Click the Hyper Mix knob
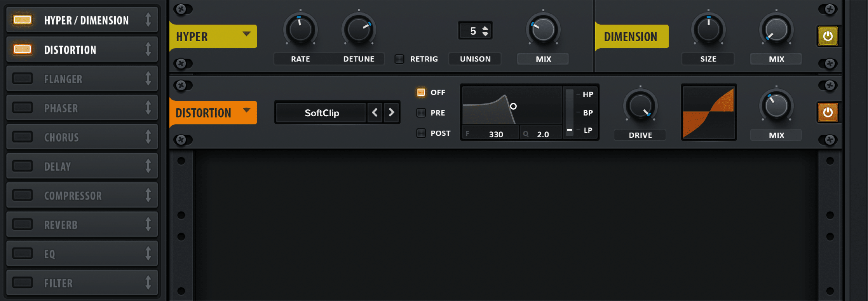Image resolution: width=868 pixels, height=301 pixels. [x=543, y=30]
